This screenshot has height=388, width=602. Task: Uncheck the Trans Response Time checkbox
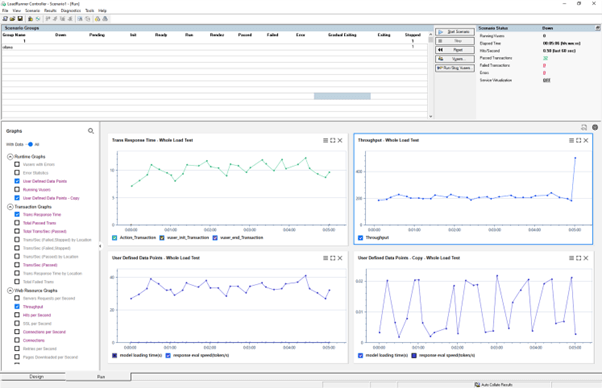[x=17, y=214]
